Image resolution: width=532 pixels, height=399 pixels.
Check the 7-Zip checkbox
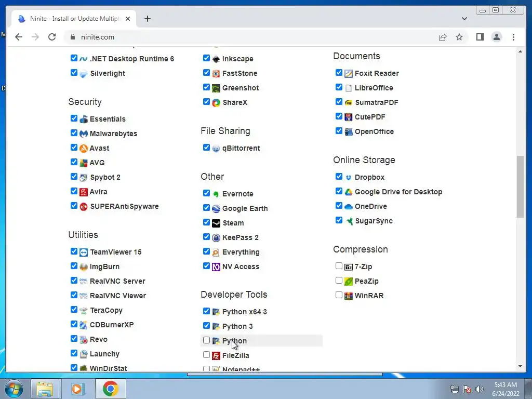coord(339,265)
